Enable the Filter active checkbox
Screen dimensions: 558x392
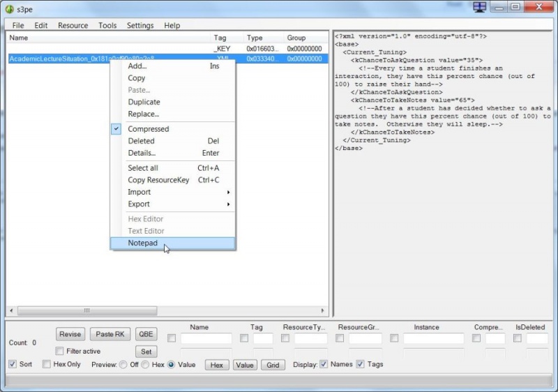(x=59, y=352)
